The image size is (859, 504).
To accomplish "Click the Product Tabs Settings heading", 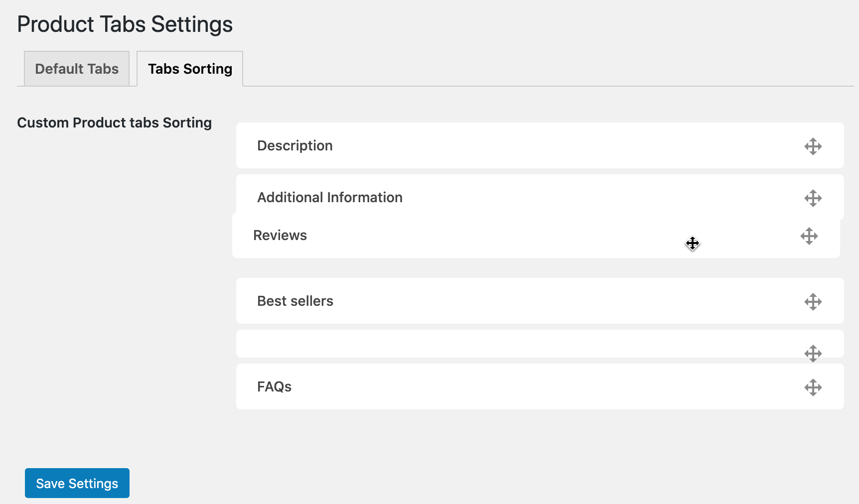I will click(125, 24).
